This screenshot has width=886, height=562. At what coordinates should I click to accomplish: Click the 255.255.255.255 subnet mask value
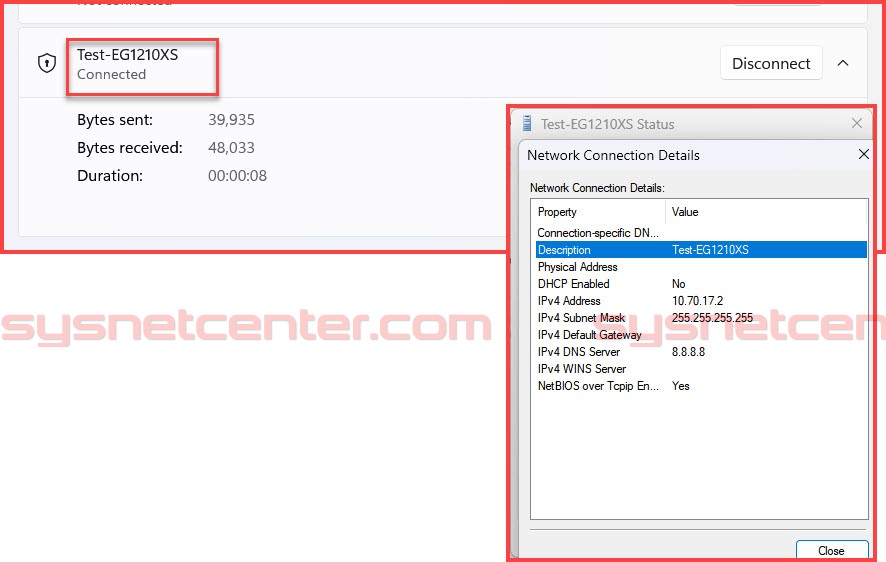[712, 317]
